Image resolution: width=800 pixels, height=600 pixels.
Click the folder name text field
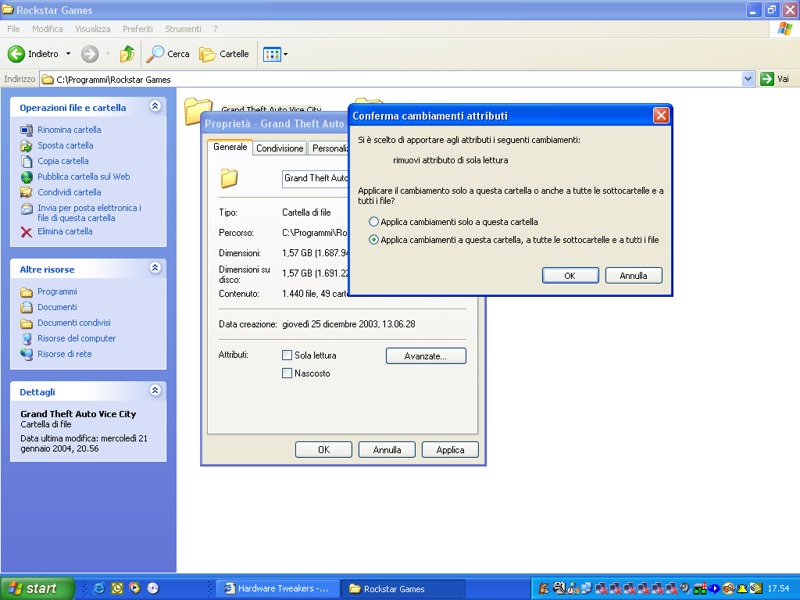point(314,178)
